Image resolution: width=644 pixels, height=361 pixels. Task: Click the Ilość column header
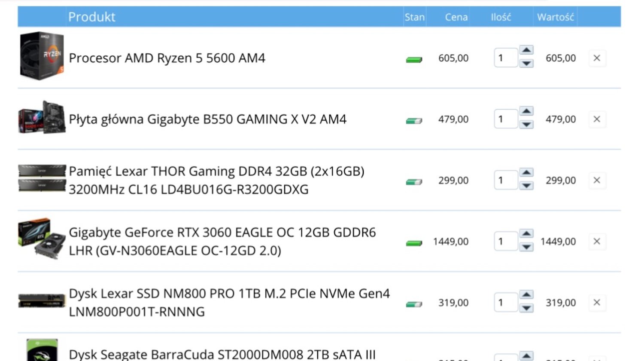(x=501, y=17)
